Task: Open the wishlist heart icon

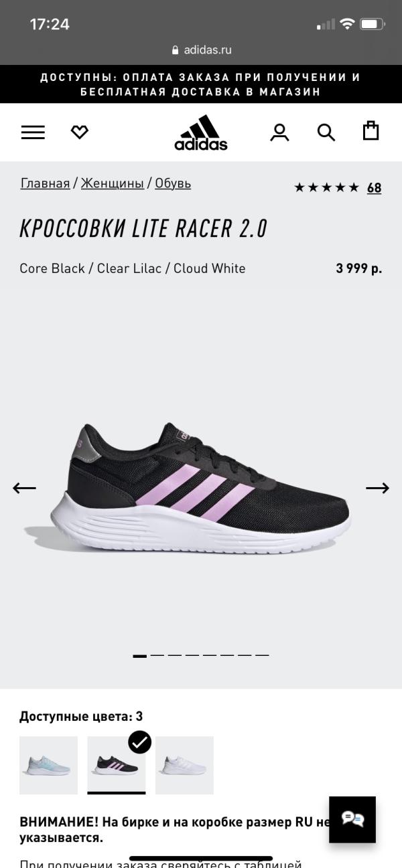Action: point(80,133)
